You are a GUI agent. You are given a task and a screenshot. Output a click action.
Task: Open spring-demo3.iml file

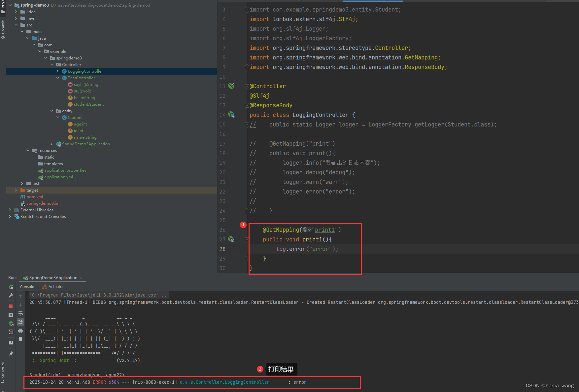click(x=43, y=203)
